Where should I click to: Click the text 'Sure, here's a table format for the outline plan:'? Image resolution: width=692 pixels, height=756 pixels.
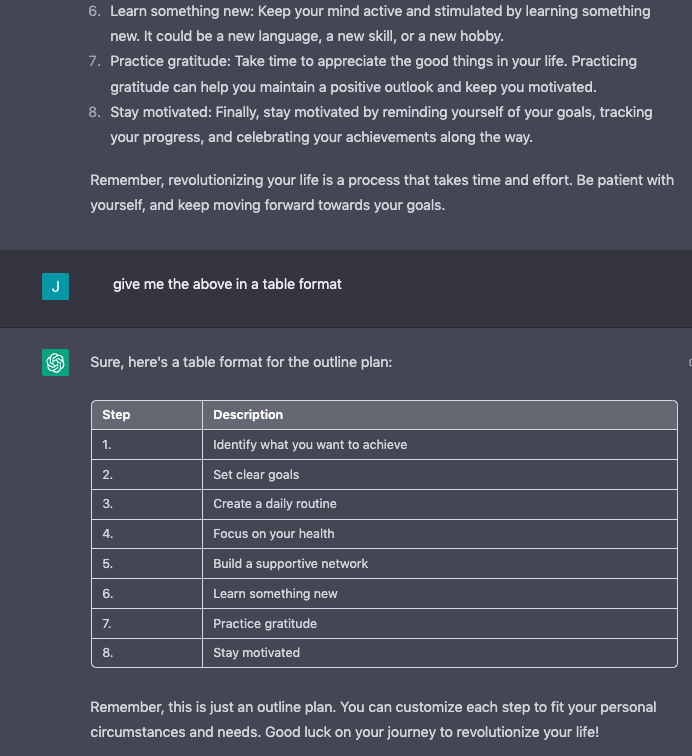pos(241,362)
